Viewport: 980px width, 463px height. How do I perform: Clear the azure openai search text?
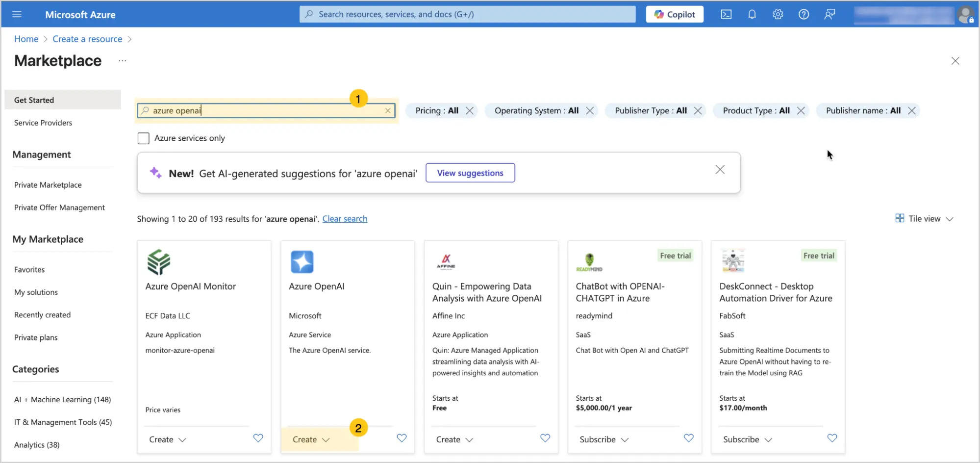(388, 110)
